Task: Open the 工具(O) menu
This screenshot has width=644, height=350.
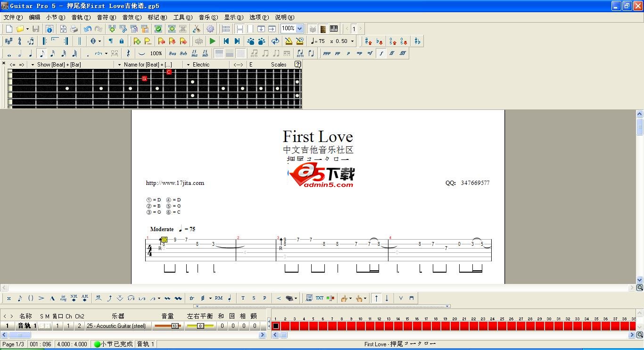Action: [x=182, y=17]
